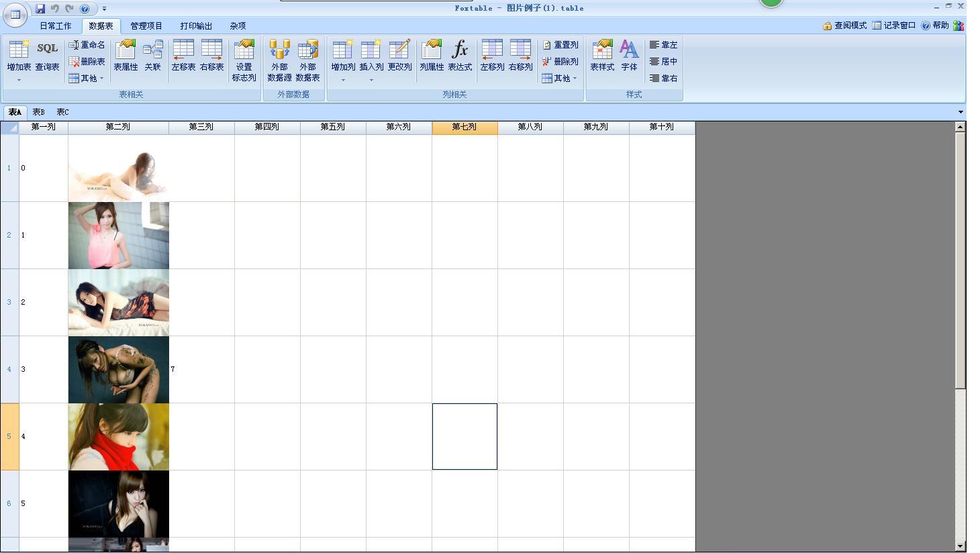Image resolution: width=980 pixels, height=553 pixels.
Task: Click the redo icon in the quick access toolbar
Action: tap(69, 9)
